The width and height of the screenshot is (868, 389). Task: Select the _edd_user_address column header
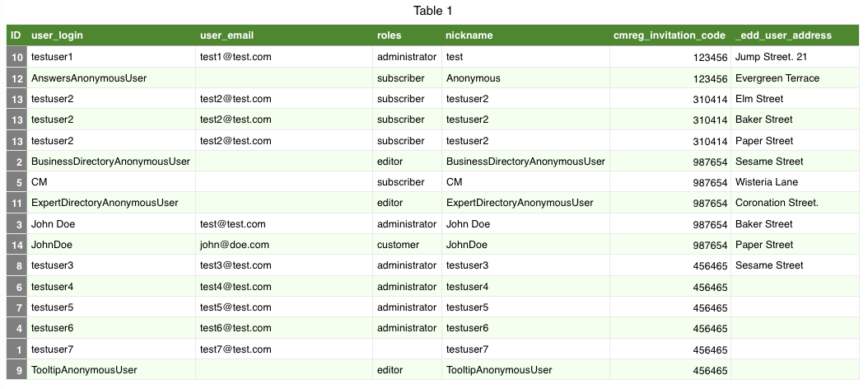click(783, 35)
